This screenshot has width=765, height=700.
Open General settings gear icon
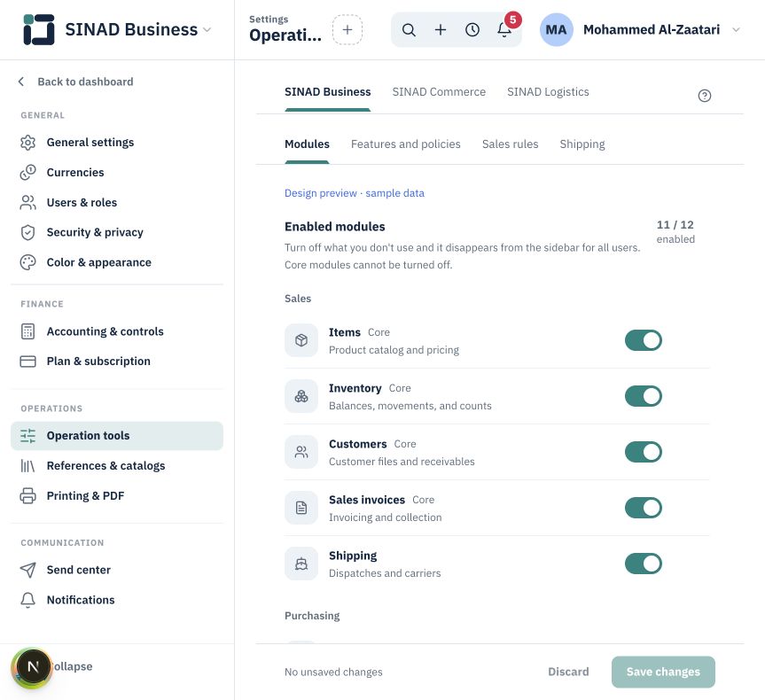27,143
